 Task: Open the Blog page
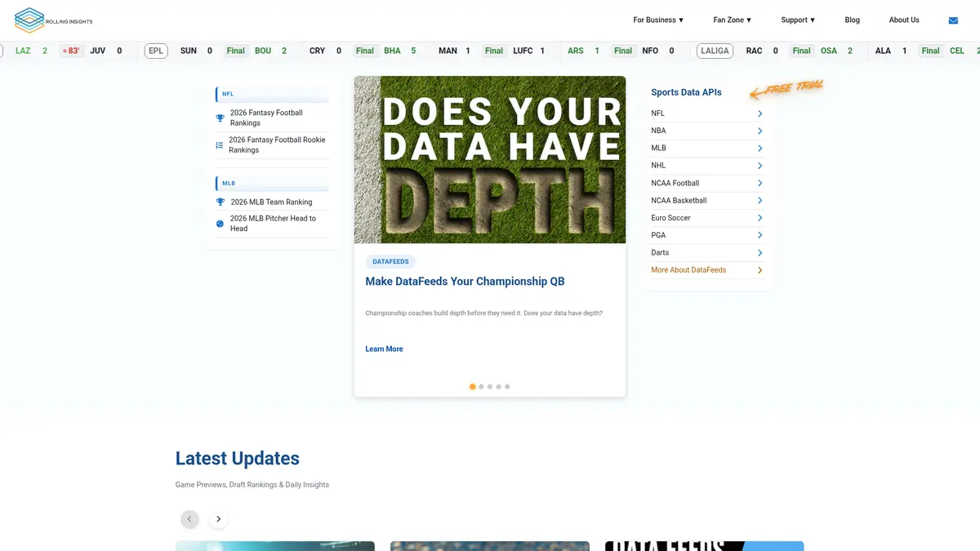[x=852, y=20]
